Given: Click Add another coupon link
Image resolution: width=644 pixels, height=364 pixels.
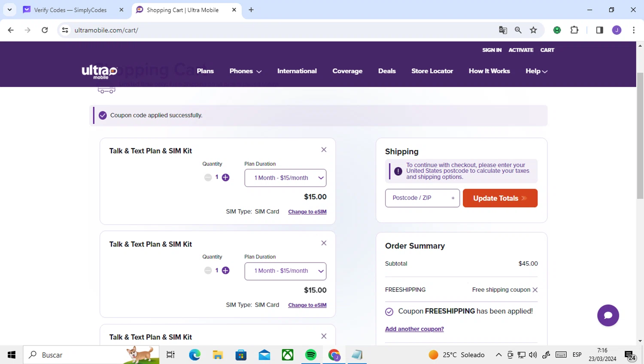Looking at the screenshot, I should [414, 329].
